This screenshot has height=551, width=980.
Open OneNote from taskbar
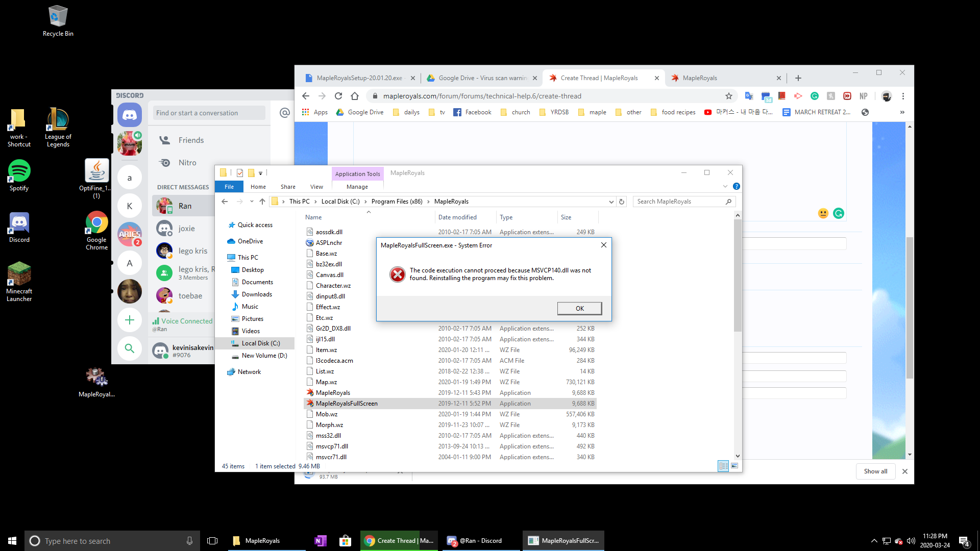(x=320, y=541)
